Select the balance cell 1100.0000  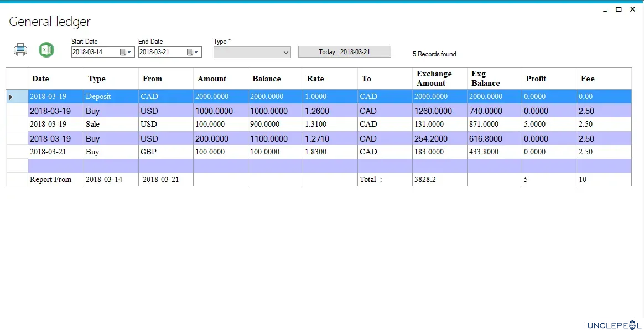276,138
